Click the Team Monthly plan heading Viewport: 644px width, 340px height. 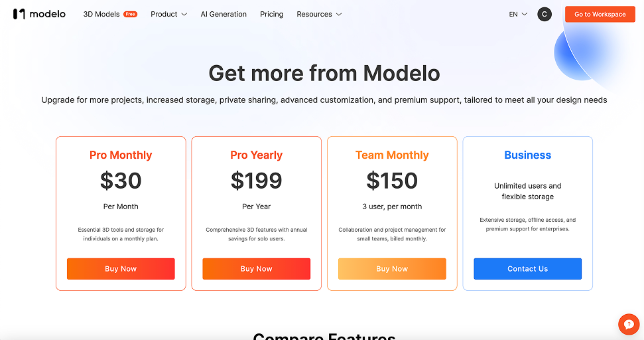point(392,155)
